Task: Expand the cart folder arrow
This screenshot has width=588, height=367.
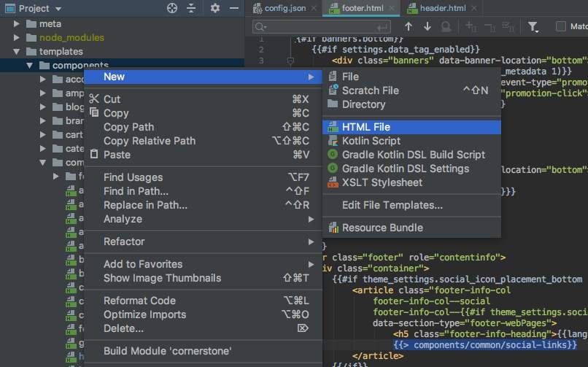Action: [x=43, y=134]
